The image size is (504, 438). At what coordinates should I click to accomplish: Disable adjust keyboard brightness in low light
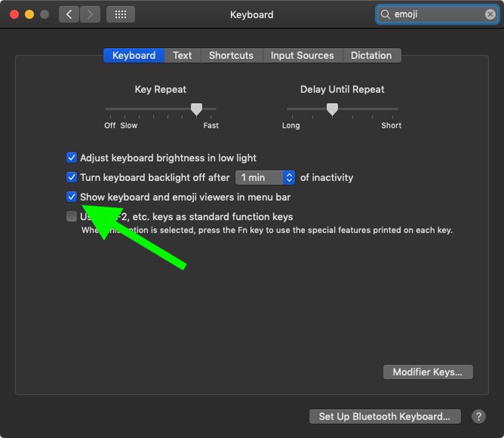72,158
